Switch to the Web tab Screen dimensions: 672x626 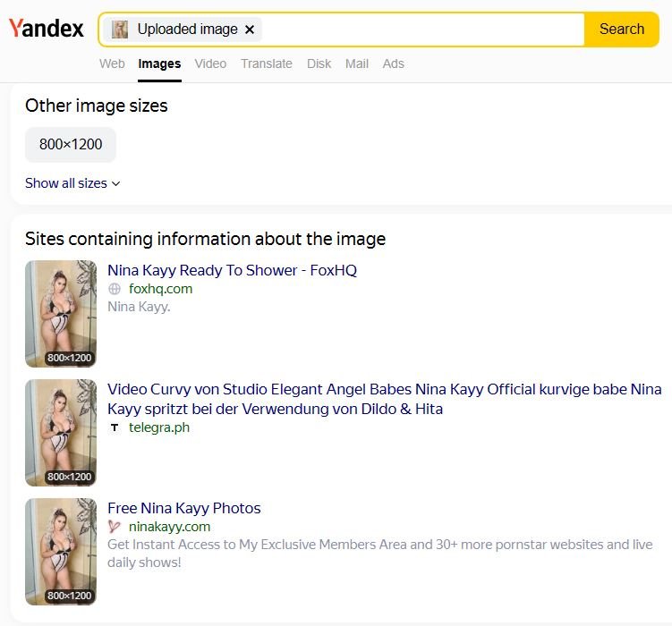point(112,63)
